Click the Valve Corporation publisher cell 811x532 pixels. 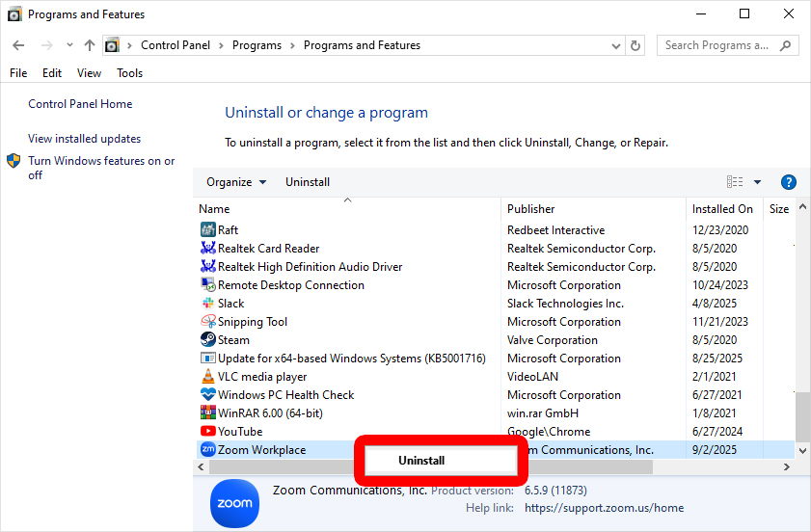tap(552, 340)
